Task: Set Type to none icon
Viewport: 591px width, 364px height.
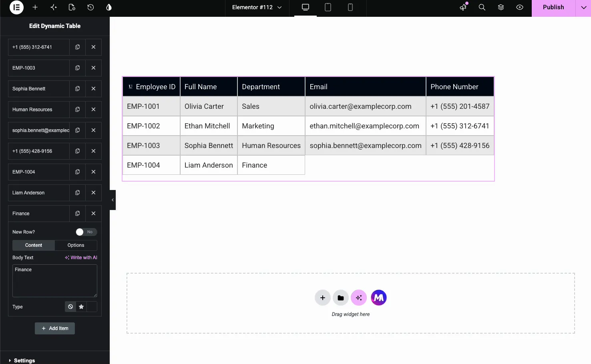Action: pos(70,307)
